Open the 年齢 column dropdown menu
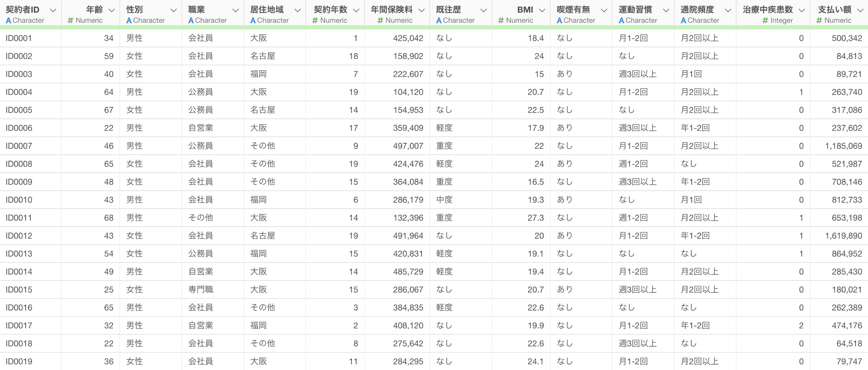 (112, 11)
